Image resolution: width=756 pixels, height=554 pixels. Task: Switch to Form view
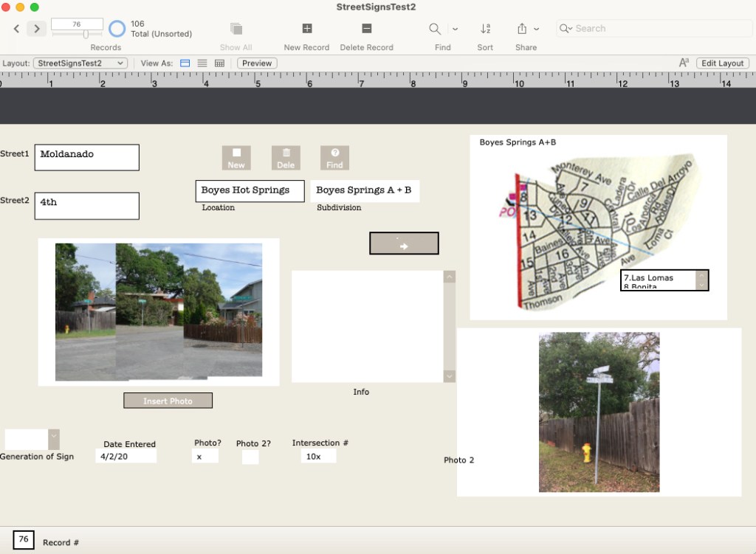[x=185, y=63]
